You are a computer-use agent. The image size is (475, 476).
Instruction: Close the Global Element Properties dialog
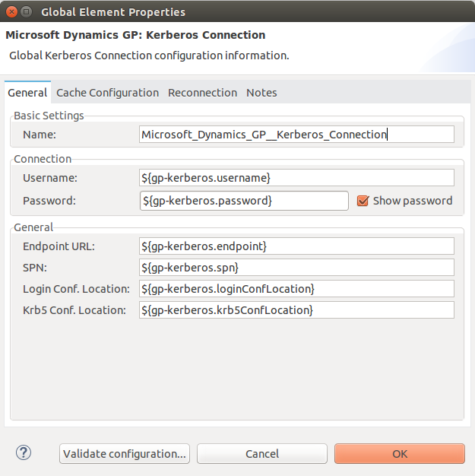click(x=11, y=12)
